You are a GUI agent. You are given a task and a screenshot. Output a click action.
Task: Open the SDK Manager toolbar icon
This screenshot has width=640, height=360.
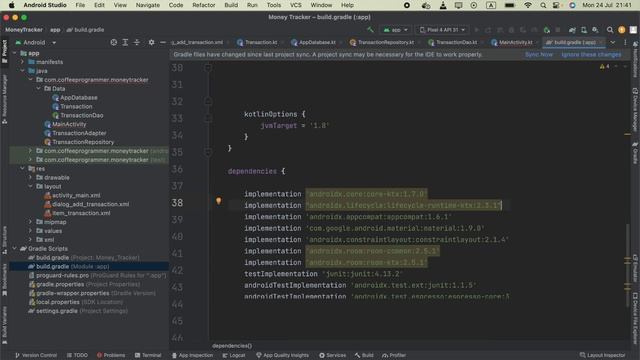pos(596,30)
